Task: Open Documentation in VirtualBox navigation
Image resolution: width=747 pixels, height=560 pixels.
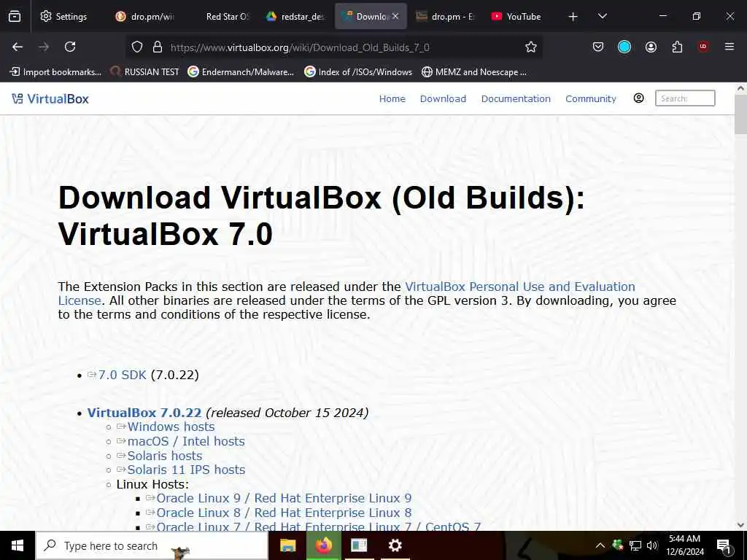Action: point(516,98)
